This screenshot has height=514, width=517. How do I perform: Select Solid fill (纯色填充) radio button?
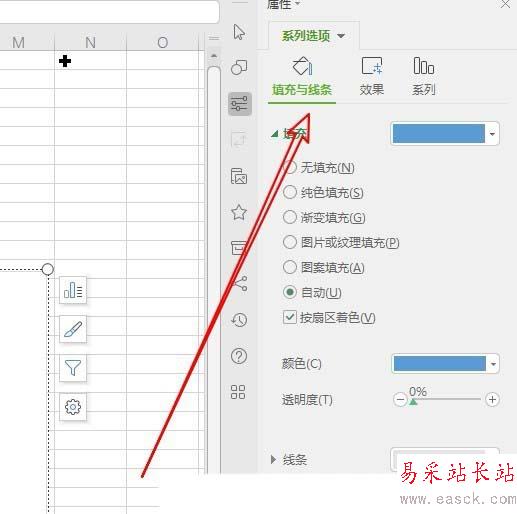(290, 192)
